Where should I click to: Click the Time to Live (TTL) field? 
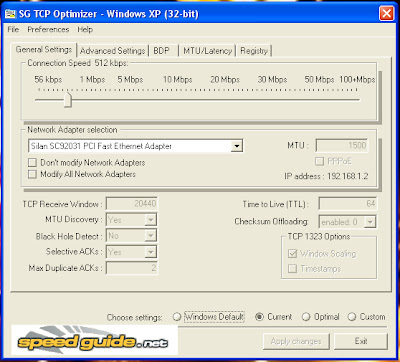point(348,204)
